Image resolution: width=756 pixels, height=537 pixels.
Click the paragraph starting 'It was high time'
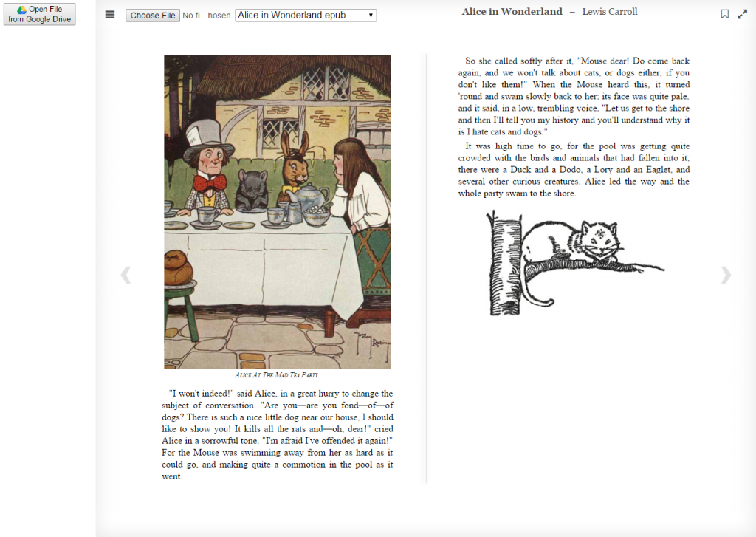point(574,169)
